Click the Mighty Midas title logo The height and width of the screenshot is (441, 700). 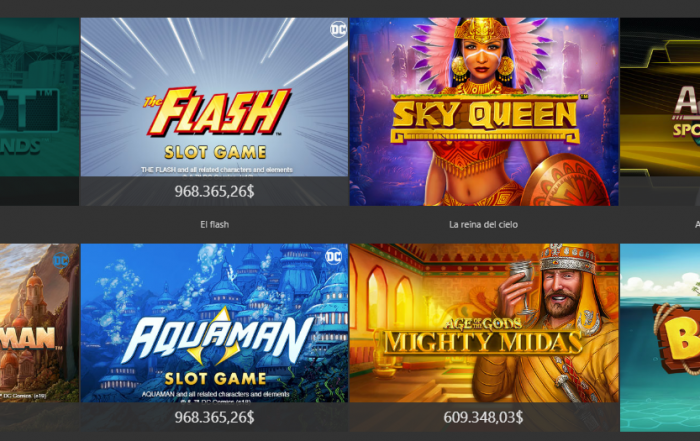coord(483,337)
